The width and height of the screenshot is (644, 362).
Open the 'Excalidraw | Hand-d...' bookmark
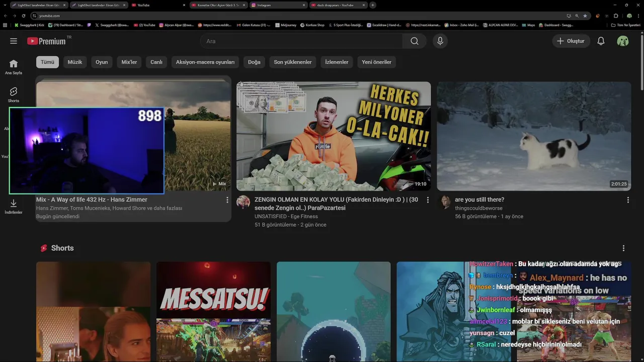point(384,25)
